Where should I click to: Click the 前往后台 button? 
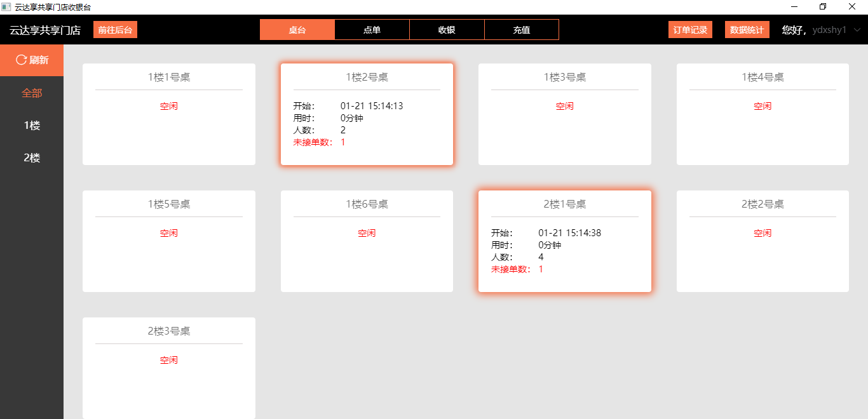115,30
